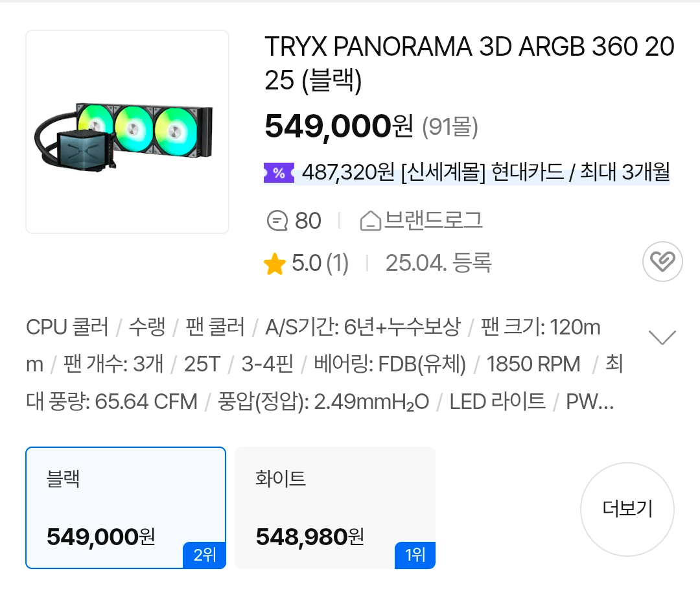Open 더보기 to show more options
The width and height of the screenshot is (700, 595).
tap(627, 509)
